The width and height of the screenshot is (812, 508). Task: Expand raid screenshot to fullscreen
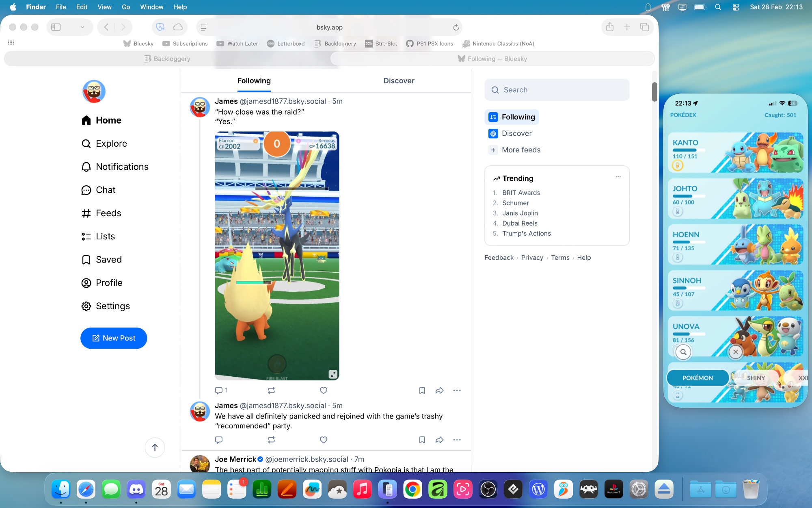333,374
